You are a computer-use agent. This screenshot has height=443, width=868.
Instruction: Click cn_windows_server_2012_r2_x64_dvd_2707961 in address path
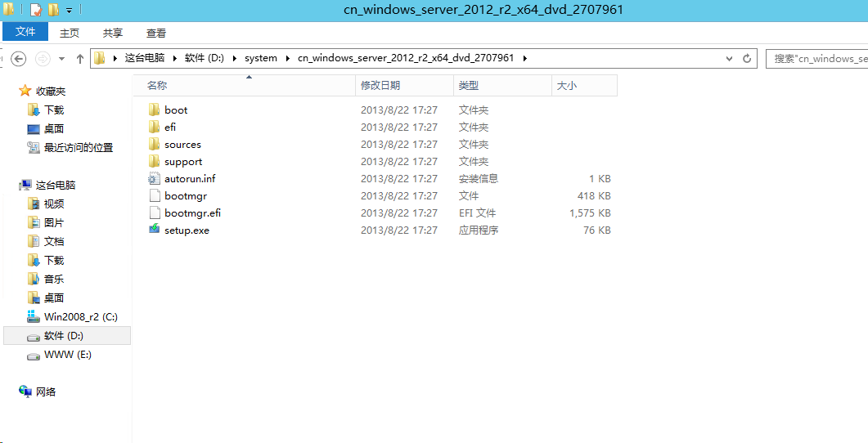[406, 58]
